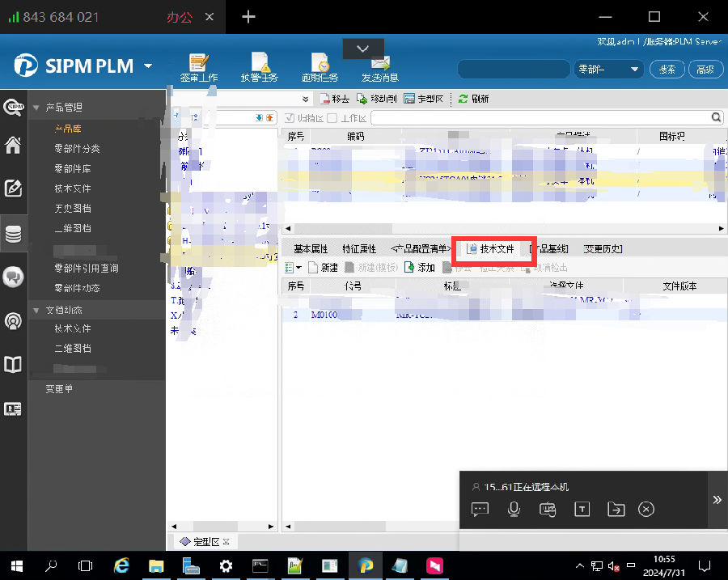Switch to the 技术文件 tab
This screenshot has width=728, height=580.
point(490,249)
